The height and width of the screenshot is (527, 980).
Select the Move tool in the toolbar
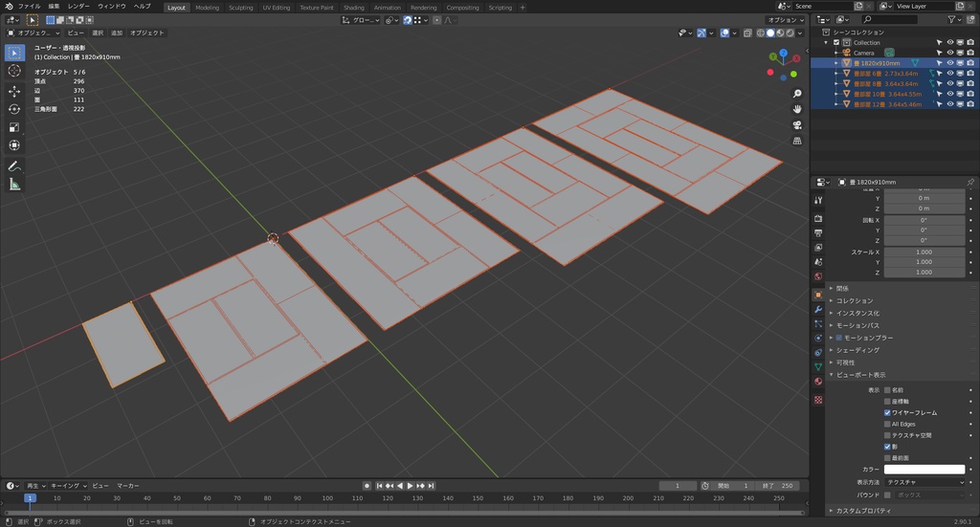point(14,91)
